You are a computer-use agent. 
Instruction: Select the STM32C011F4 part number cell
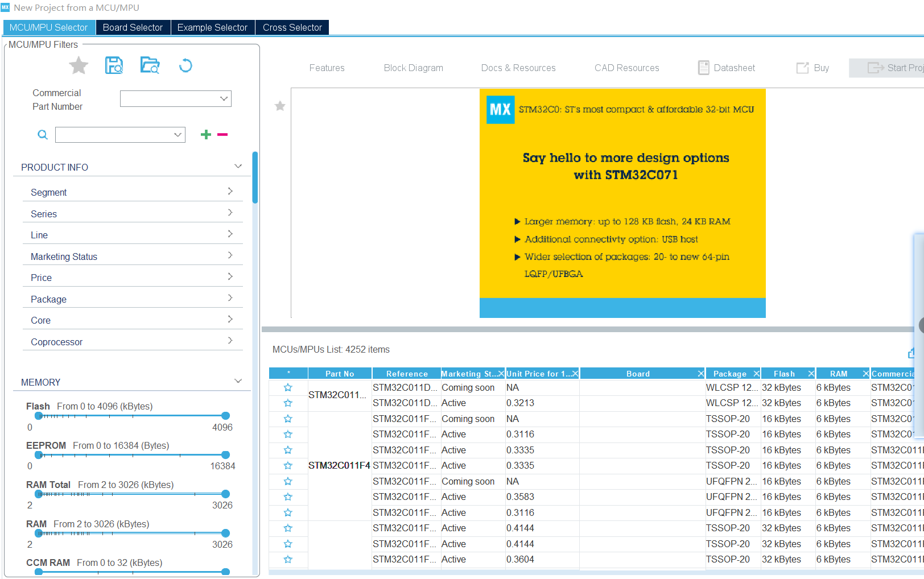coord(339,465)
